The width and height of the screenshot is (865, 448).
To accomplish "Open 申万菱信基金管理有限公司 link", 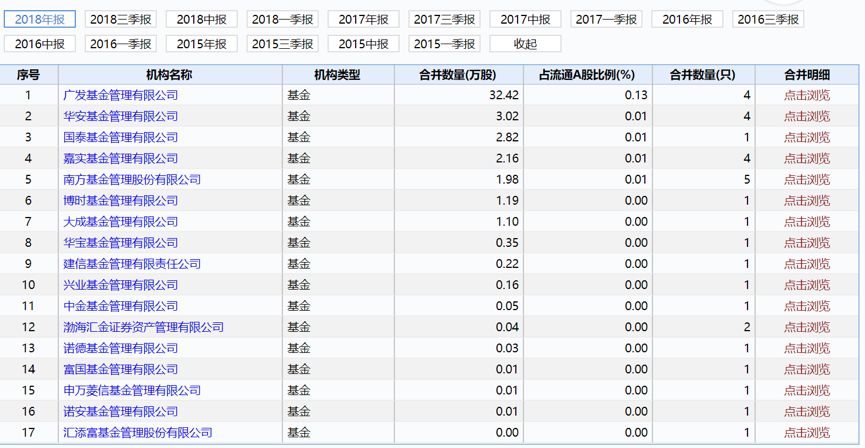I will point(132,390).
